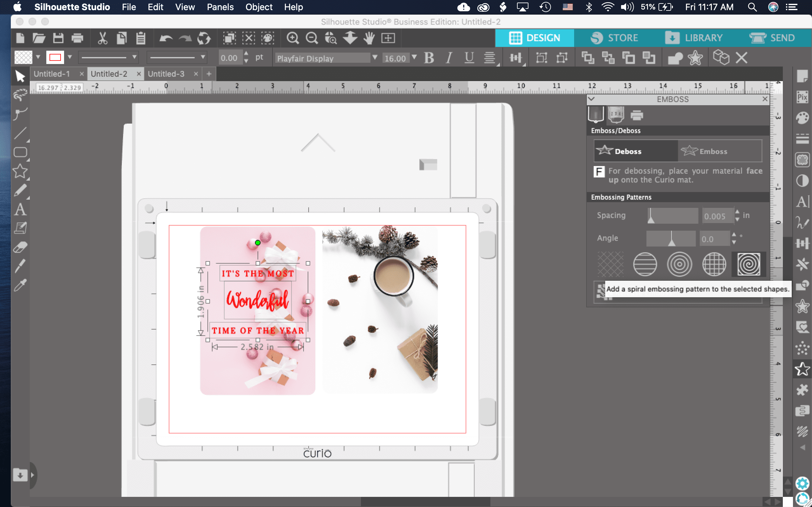Click the concentric circles emboss pattern
The width and height of the screenshot is (812, 507).
tap(679, 264)
